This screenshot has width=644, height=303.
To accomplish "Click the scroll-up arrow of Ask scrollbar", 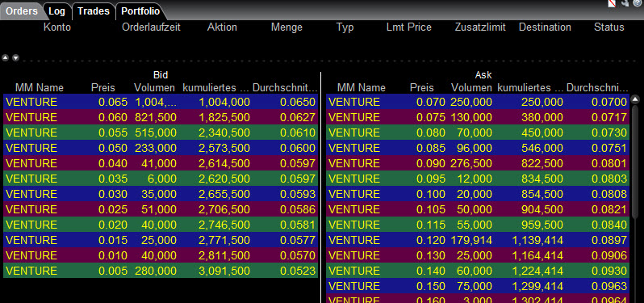I will (x=635, y=99).
